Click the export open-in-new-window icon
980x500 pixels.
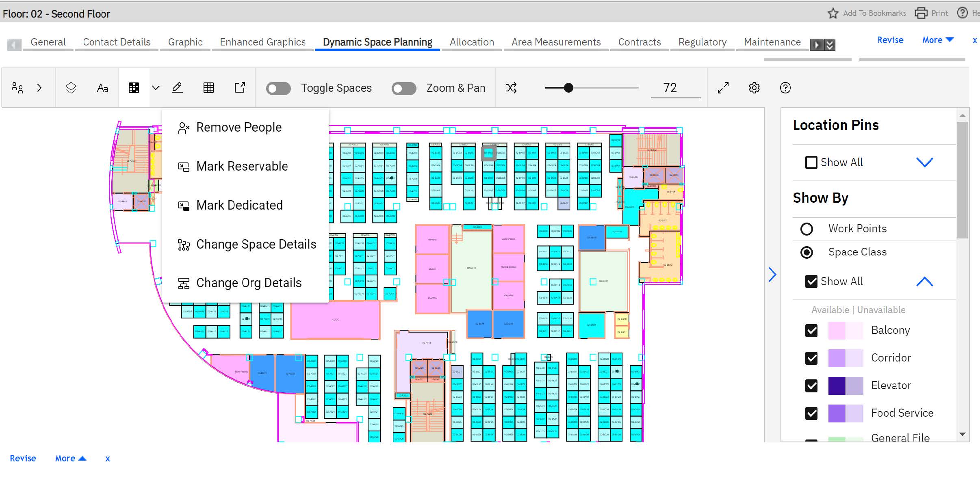coord(240,88)
